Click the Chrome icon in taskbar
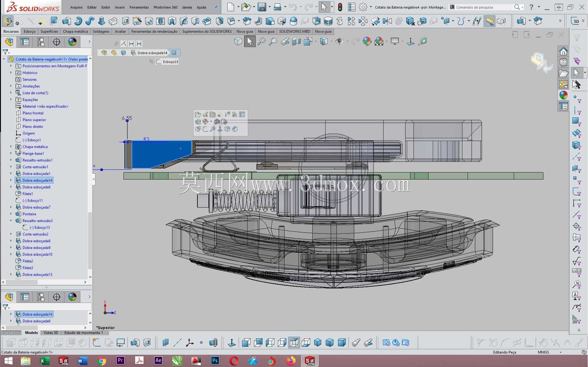The width and height of the screenshot is (588, 367). [101, 361]
